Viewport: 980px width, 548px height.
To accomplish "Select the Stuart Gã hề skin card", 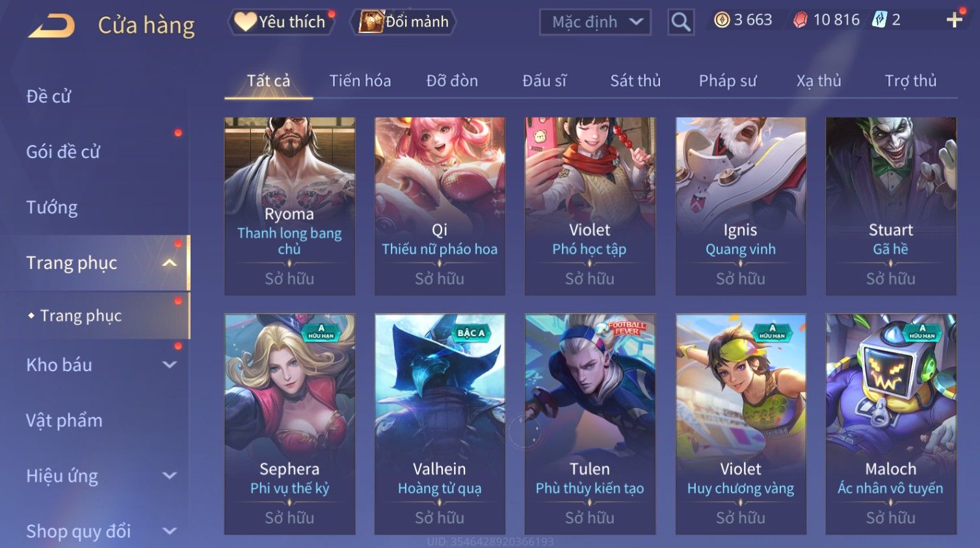I will click(891, 206).
